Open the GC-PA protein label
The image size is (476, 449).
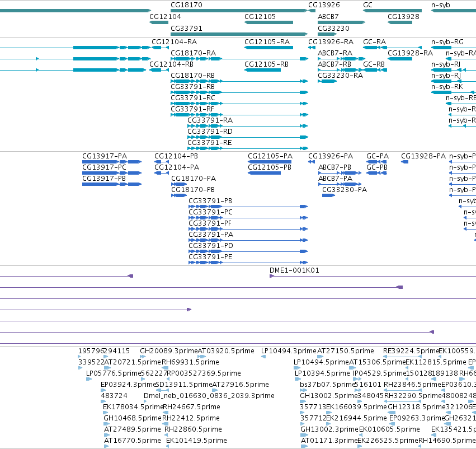coord(378,156)
